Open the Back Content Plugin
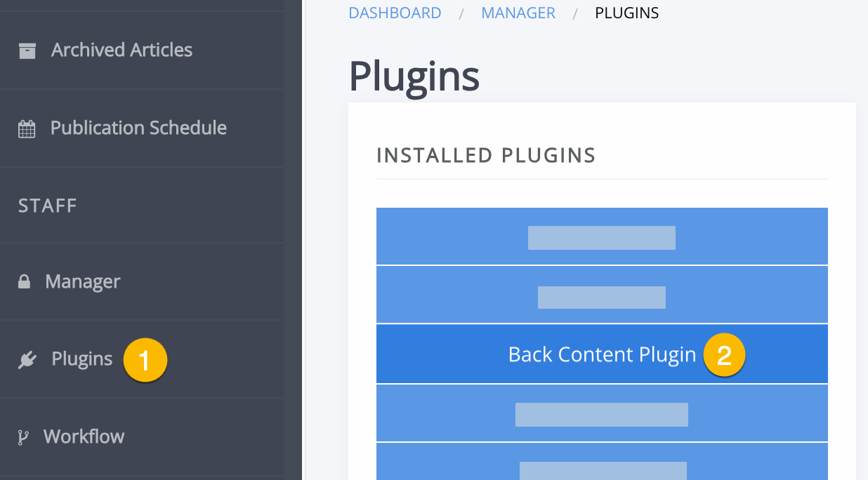Image resolution: width=868 pixels, height=480 pixels. click(x=602, y=354)
